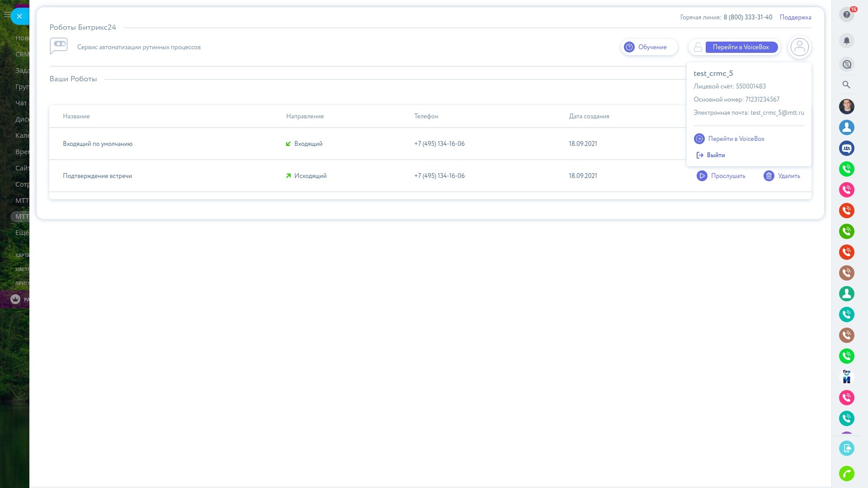Click the lock icon beside VoiceBox button
The height and width of the screenshot is (488, 868).
(698, 47)
